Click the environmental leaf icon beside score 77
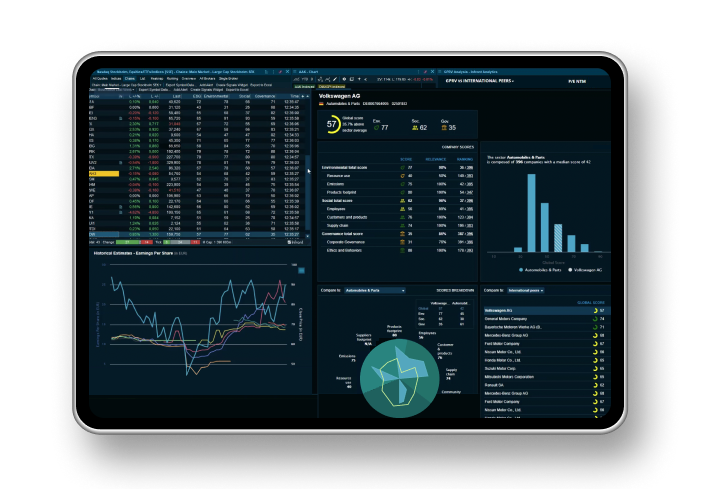This screenshot has height=489, width=704. 376,128
